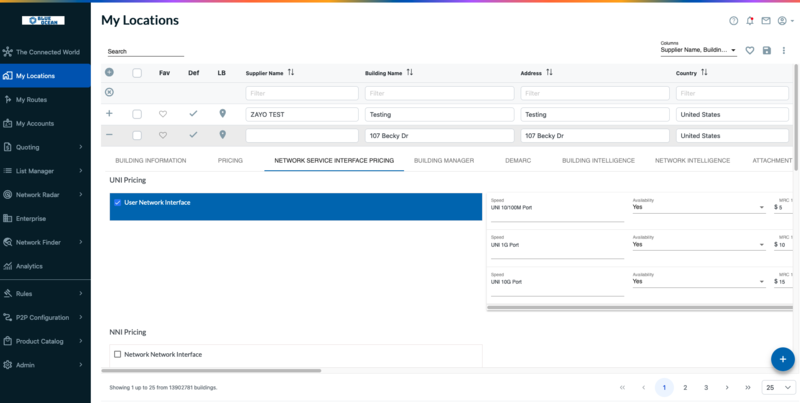This screenshot has height=403, width=800.
Task: Click the Enterprise building sidebar icon
Action: (7, 218)
